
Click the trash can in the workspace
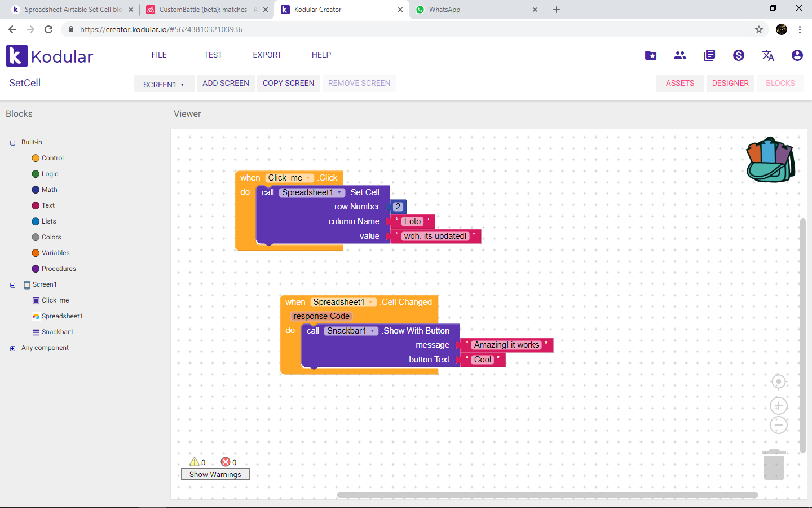pyautogui.click(x=774, y=465)
